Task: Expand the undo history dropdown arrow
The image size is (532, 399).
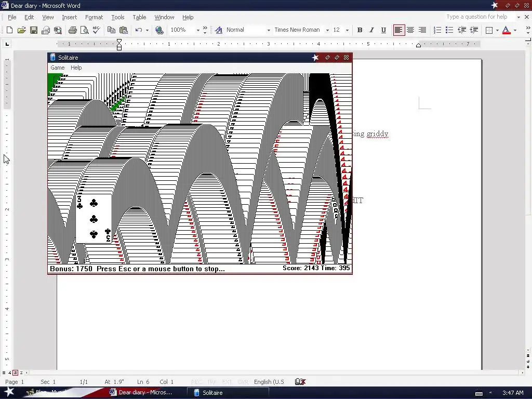Action: pos(147,30)
